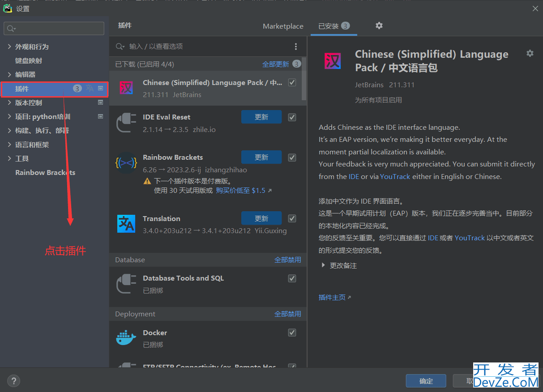Click the 确定 button
This screenshot has width=543, height=392.
[426, 381]
